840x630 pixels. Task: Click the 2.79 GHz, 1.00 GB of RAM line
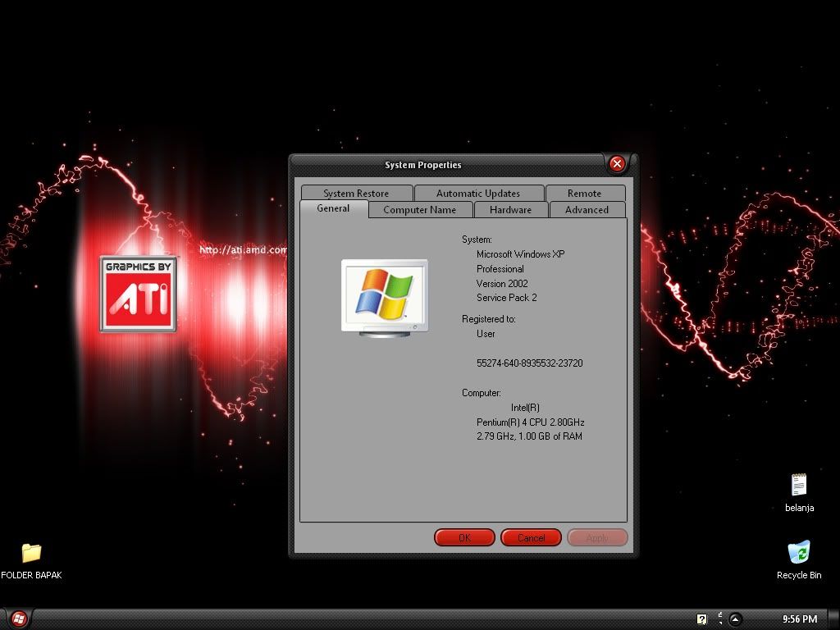529,436
